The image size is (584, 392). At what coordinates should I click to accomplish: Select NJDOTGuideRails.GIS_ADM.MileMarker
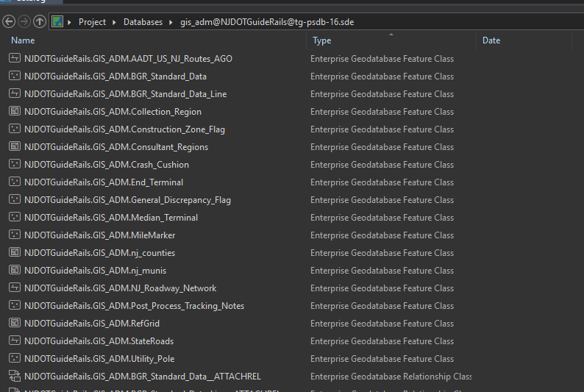tap(99, 235)
